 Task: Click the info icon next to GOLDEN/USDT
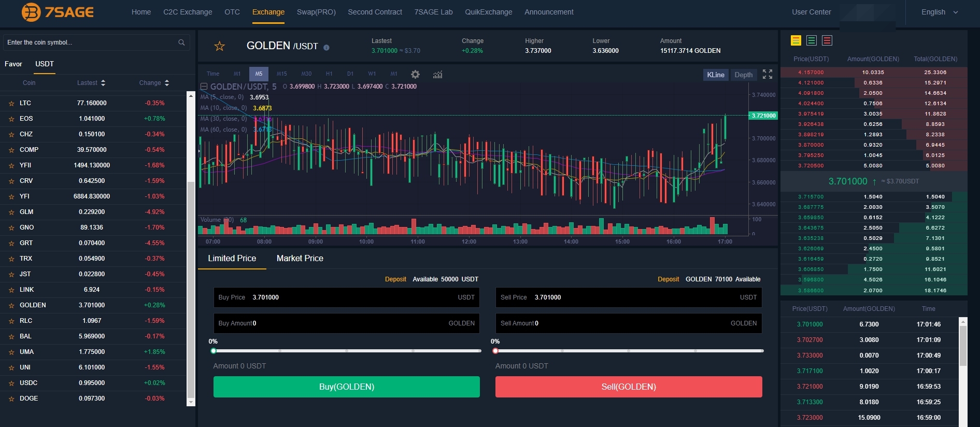tap(326, 48)
